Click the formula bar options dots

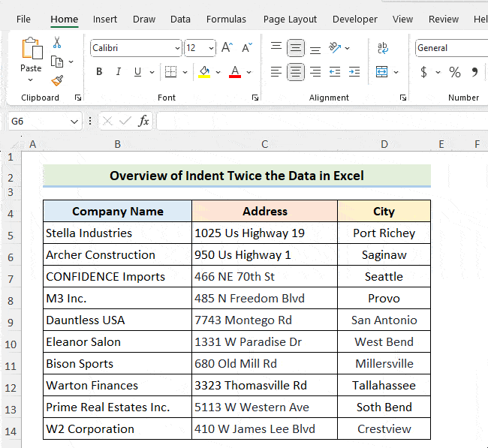(90, 121)
